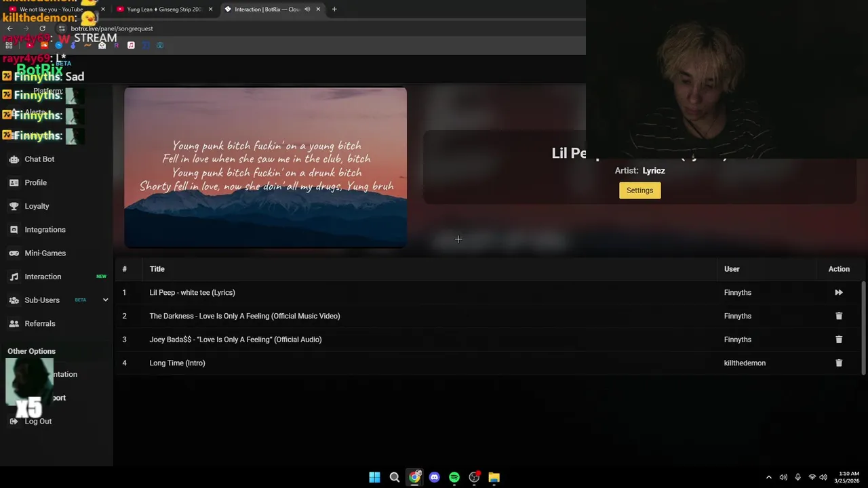868x488 pixels.
Task: Click the Mini-Games controller icon
Action: coord(14,253)
